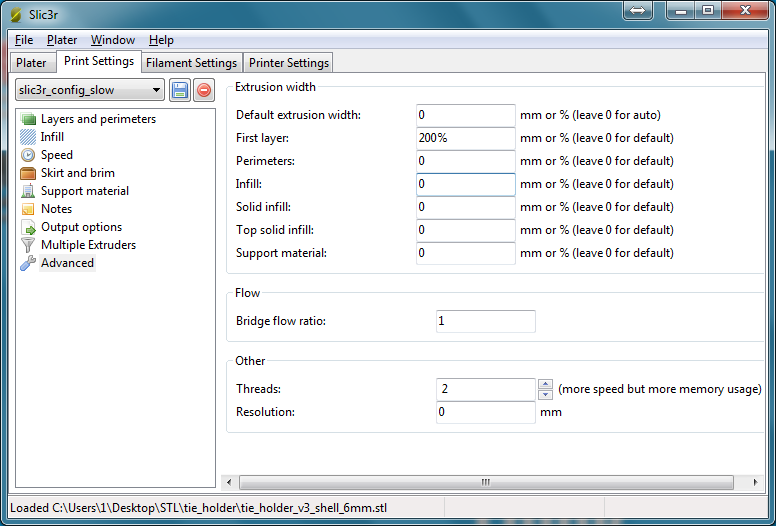Select Layers and perimeters in the settings list
776x526 pixels.
[x=98, y=119]
